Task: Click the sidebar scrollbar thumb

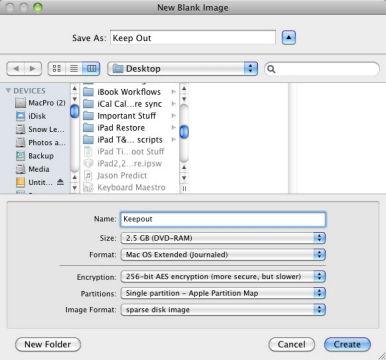Action: 75,111
